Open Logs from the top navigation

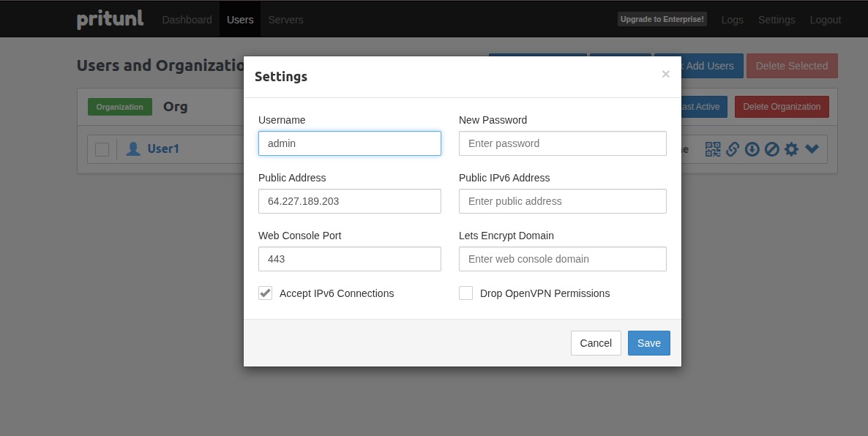[732, 20]
